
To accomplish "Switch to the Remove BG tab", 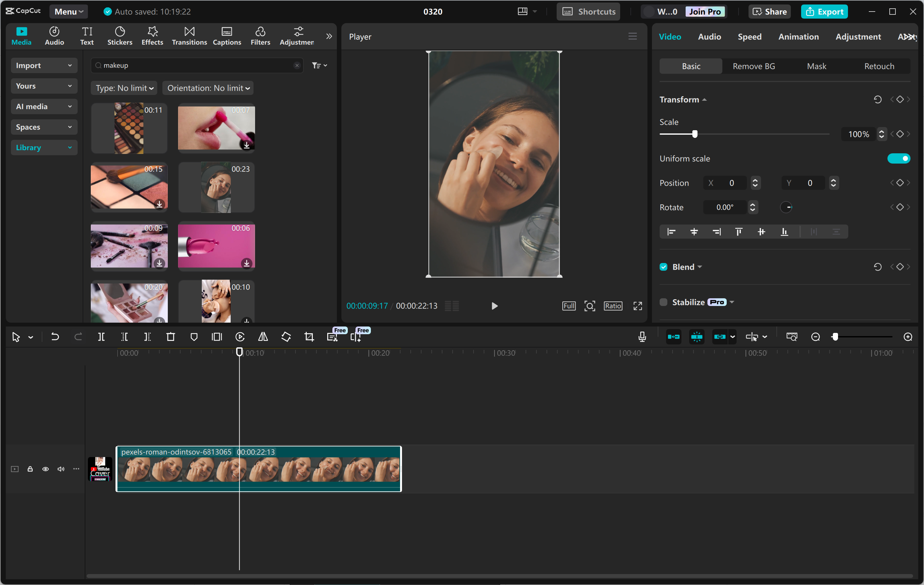I will click(x=753, y=66).
